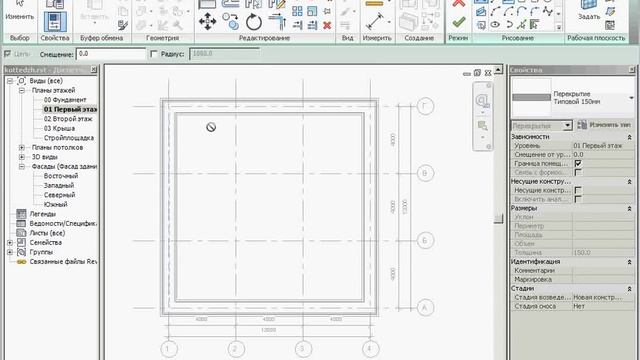The image size is (640, 360).
Task: Click the Pin tool icon
Action: (327, 11)
